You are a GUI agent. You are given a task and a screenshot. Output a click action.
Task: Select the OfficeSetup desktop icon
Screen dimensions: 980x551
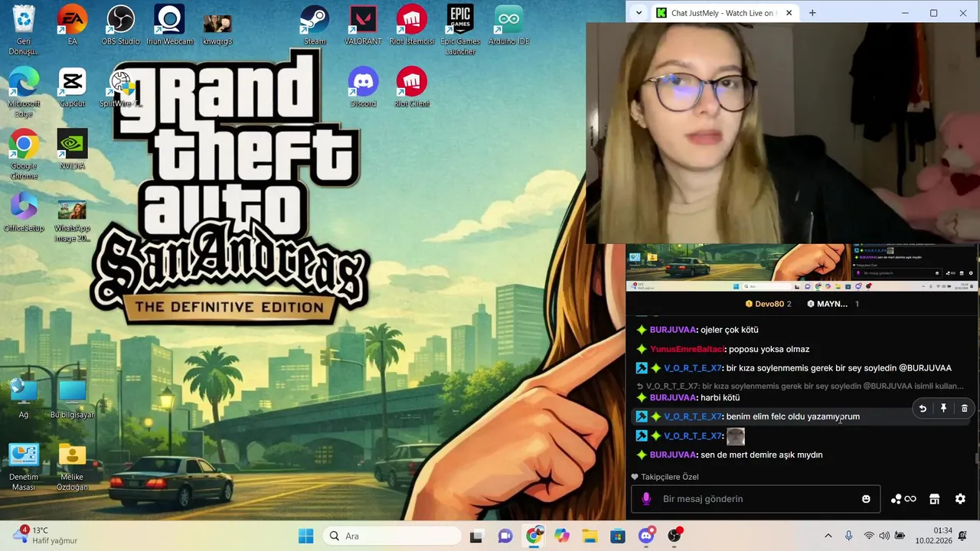(x=24, y=212)
